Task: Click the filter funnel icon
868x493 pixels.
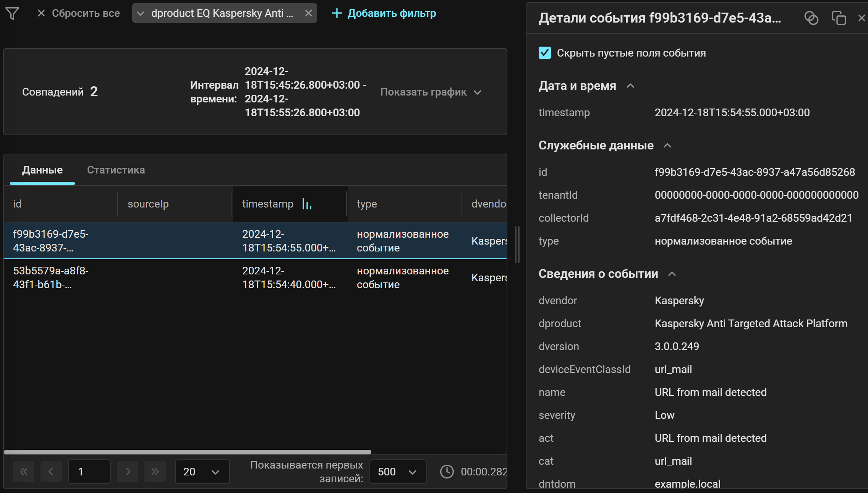Action: (12, 13)
